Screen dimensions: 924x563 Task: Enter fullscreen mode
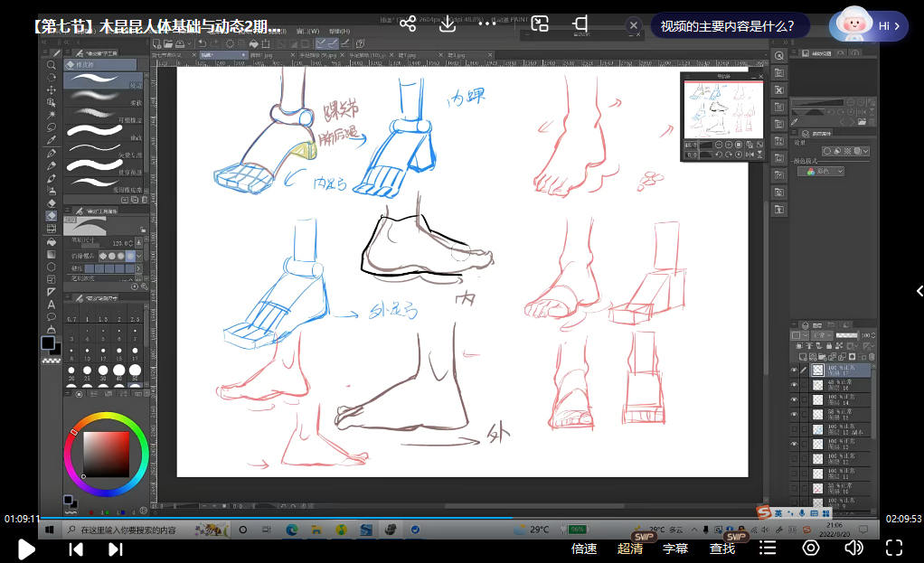click(893, 547)
